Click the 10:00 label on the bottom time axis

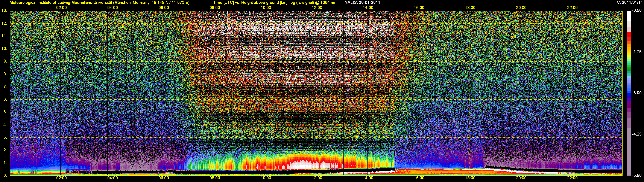click(x=266, y=178)
